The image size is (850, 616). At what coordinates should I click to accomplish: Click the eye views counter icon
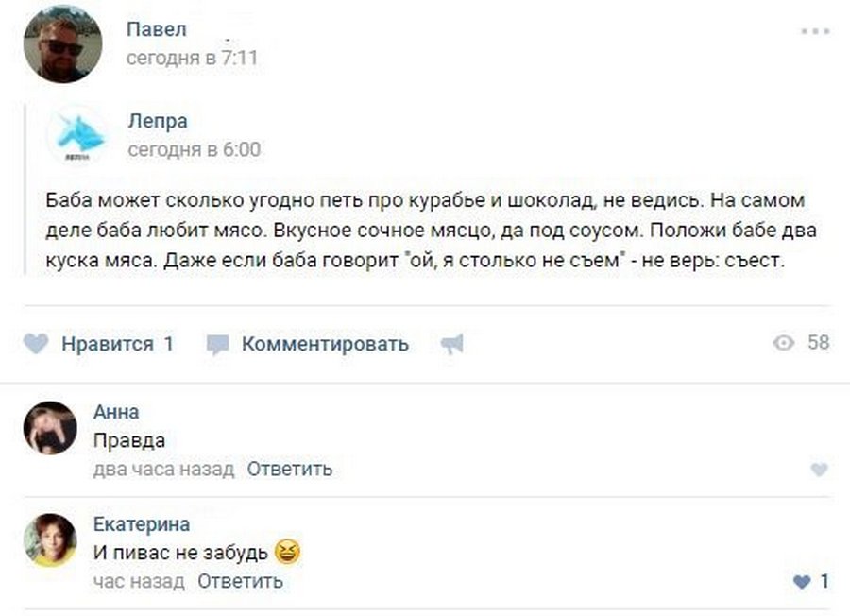tap(784, 343)
